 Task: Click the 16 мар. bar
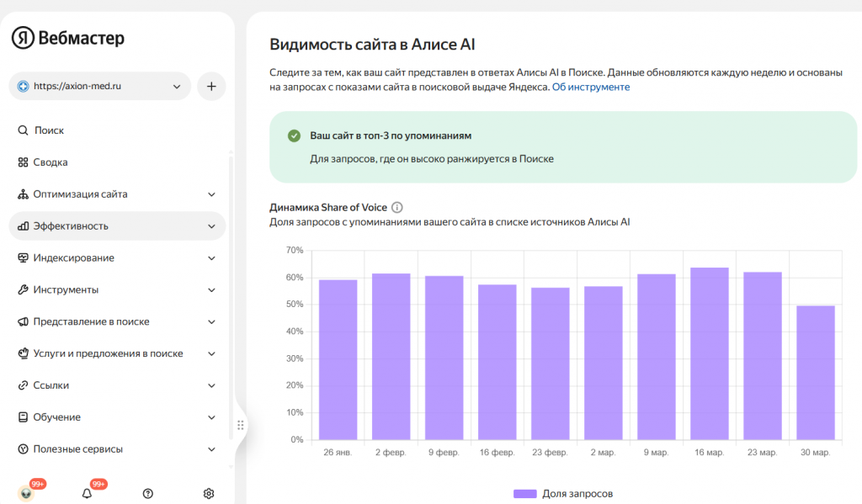pos(709,353)
